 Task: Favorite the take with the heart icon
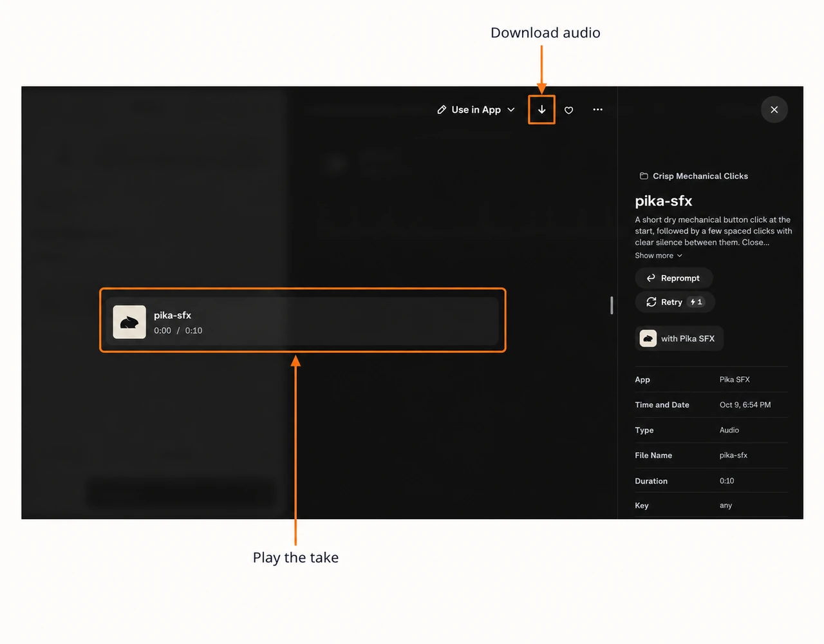(568, 110)
